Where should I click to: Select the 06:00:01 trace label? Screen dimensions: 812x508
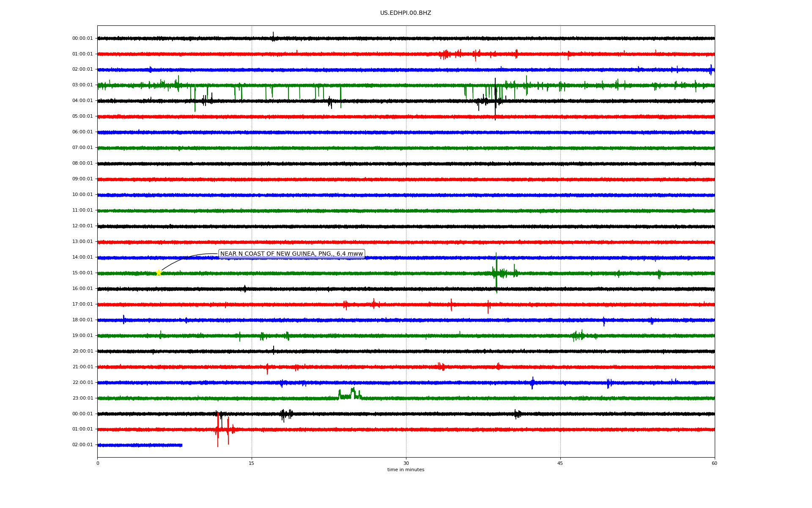click(x=82, y=132)
